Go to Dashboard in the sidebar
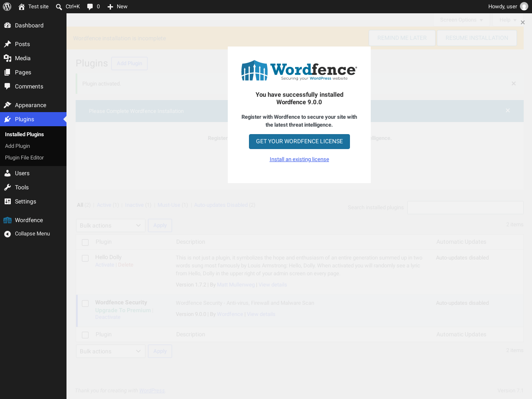 tap(33, 25)
